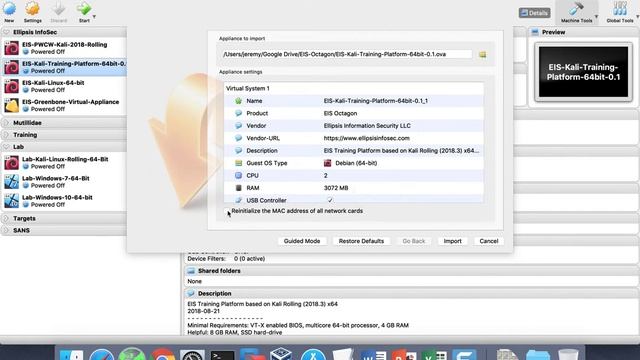This screenshot has height=360, width=640.
Task: Open Trash in the dock
Action: coord(568,354)
